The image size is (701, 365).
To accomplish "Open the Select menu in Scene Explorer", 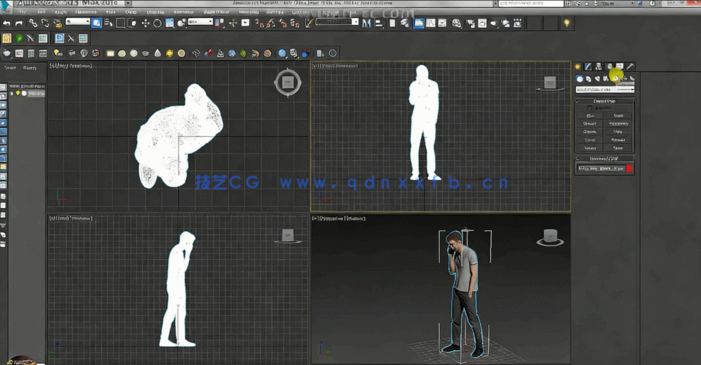I will pos(10,68).
